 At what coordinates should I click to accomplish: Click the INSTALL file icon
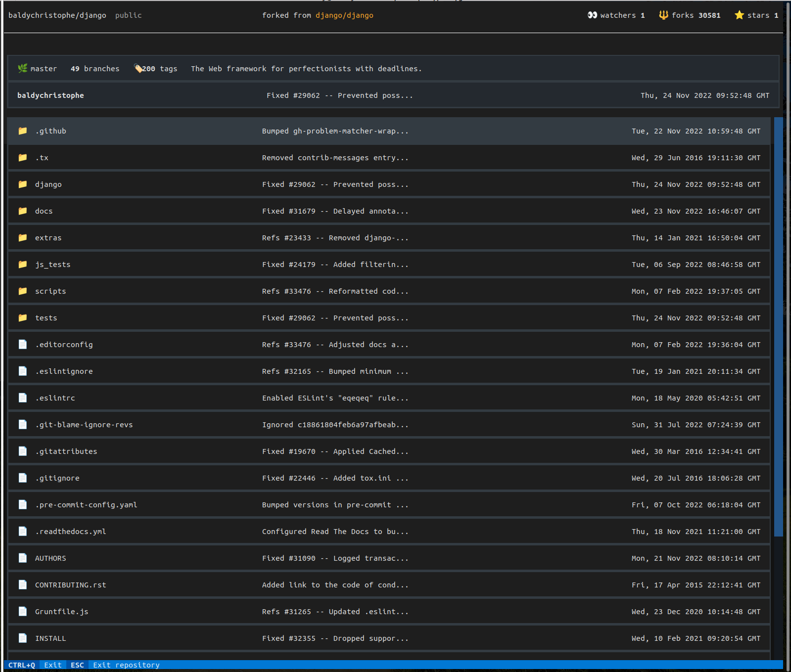click(23, 638)
